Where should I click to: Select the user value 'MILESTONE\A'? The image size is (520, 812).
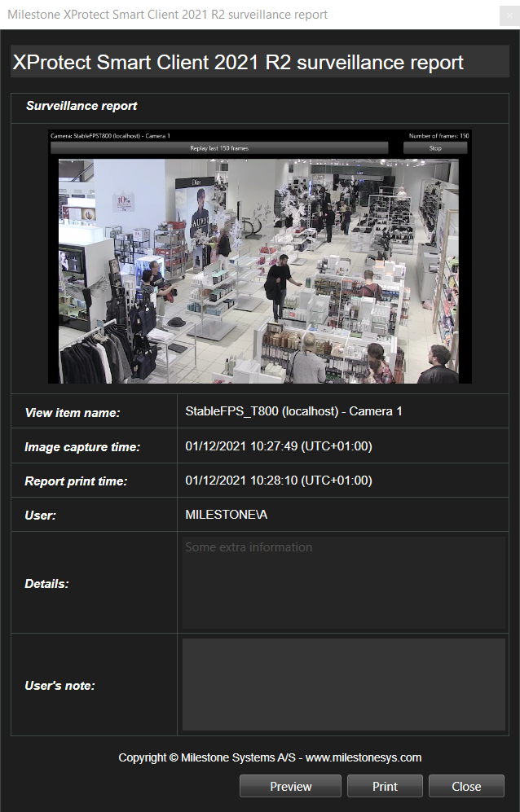(227, 514)
